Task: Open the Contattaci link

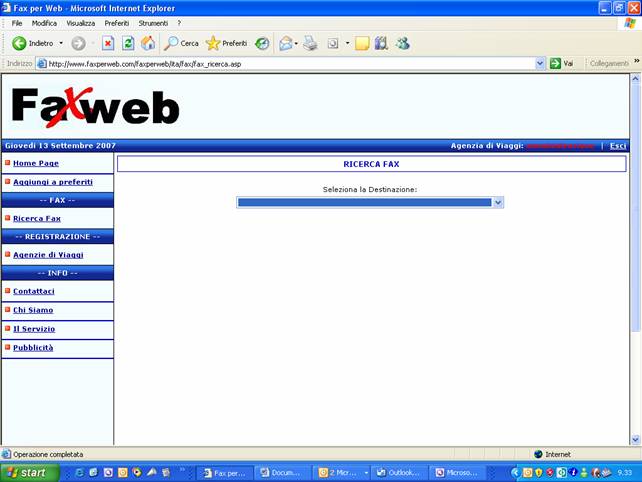Action: [x=34, y=292]
